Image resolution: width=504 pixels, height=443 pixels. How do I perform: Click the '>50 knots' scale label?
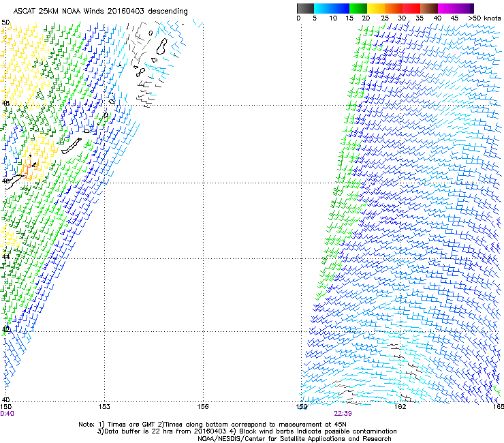(x=484, y=18)
